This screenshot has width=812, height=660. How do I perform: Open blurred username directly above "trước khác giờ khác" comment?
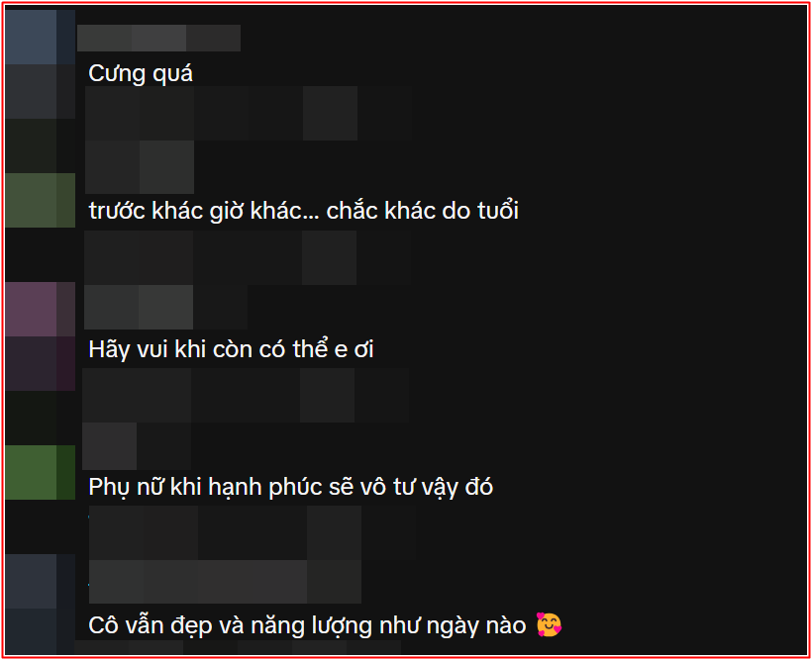click(x=140, y=166)
